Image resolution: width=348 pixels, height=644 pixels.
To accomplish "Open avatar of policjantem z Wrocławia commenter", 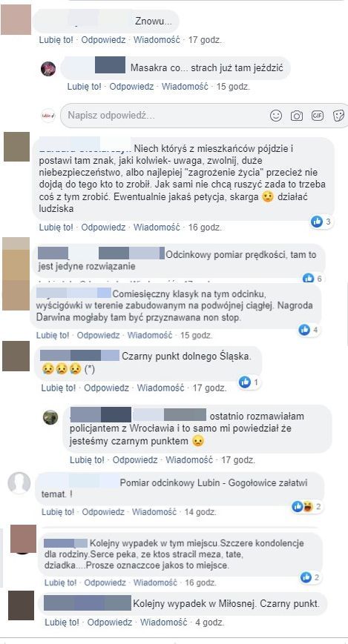I will coord(50,417).
